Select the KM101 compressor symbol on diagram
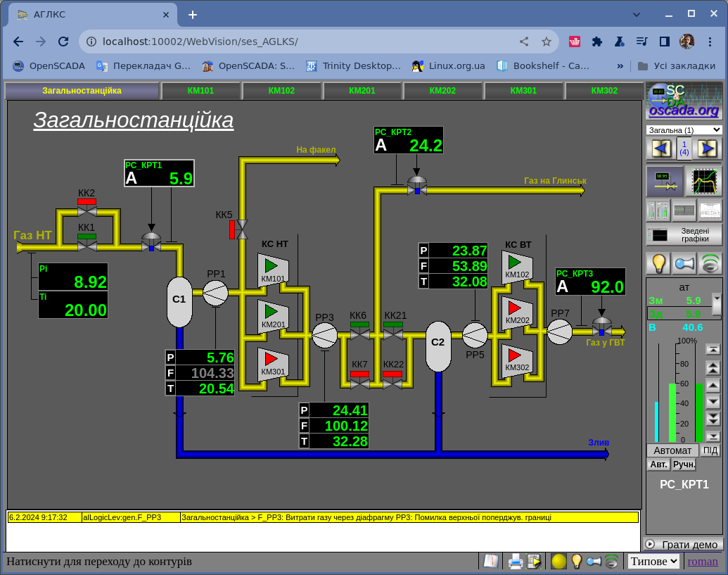The height and width of the screenshot is (575, 728). click(x=273, y=268)
